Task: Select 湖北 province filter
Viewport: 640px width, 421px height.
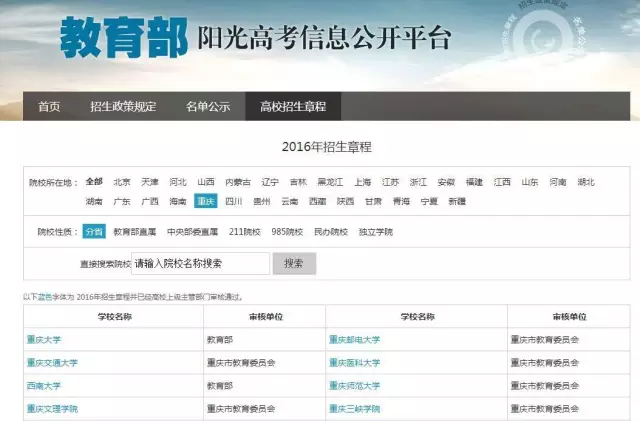Action: point(586,182)
